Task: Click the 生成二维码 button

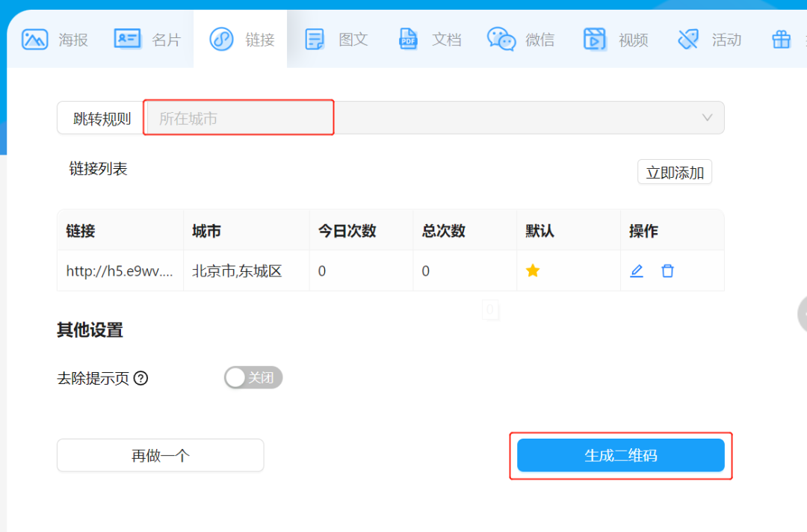Action: tap(621, 455)
